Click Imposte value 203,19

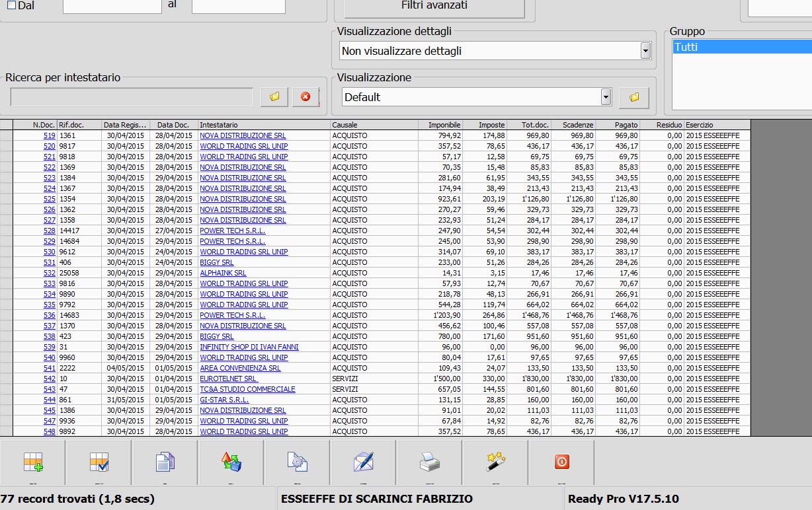pyautogui.click(x=494, y=199)
